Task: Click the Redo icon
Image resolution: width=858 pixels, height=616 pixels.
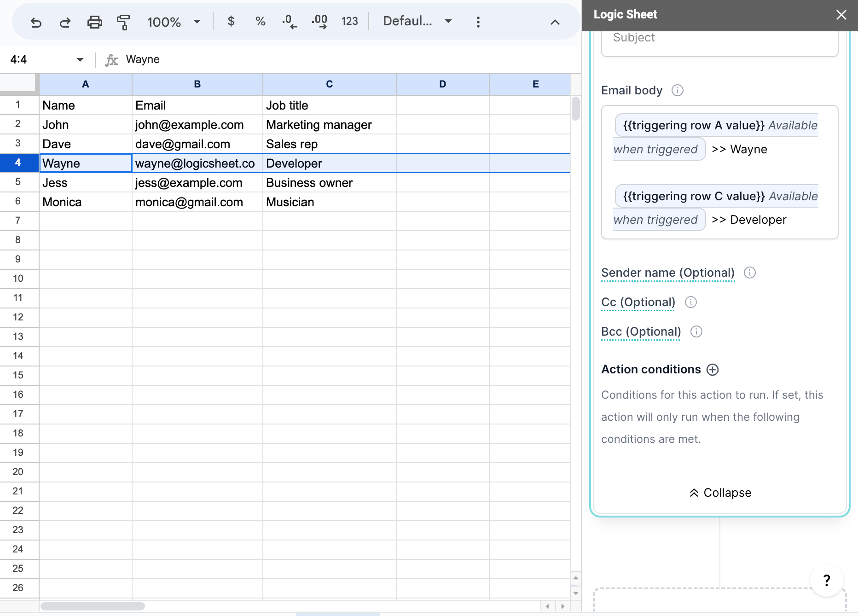Action: pos(65,21)
